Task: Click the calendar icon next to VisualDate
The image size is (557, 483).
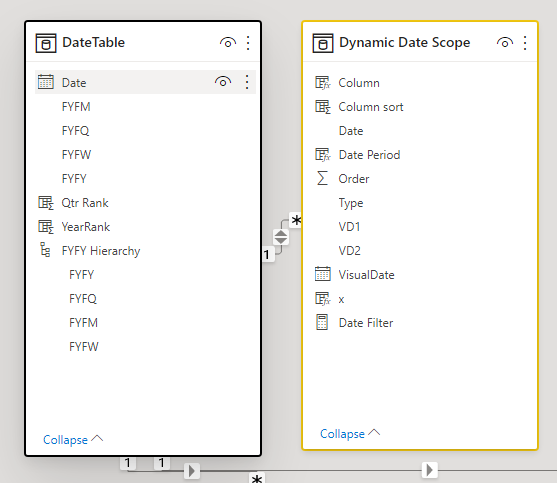Action: click(323, 274)
